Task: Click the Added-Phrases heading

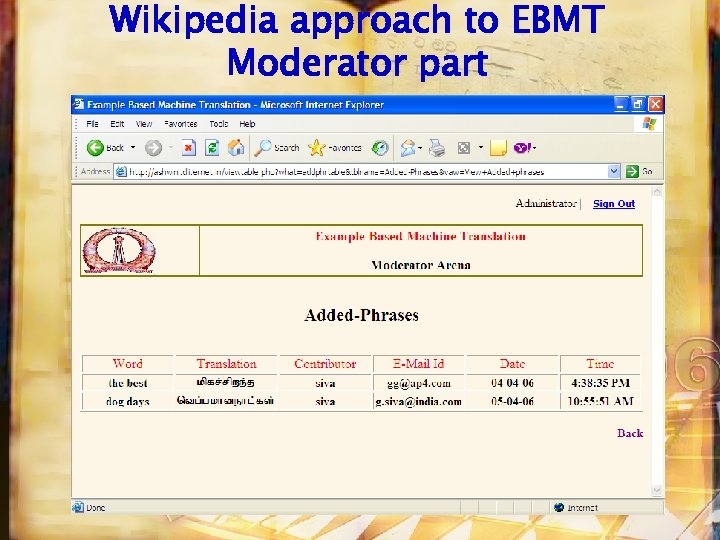Action: coord(361,315)
